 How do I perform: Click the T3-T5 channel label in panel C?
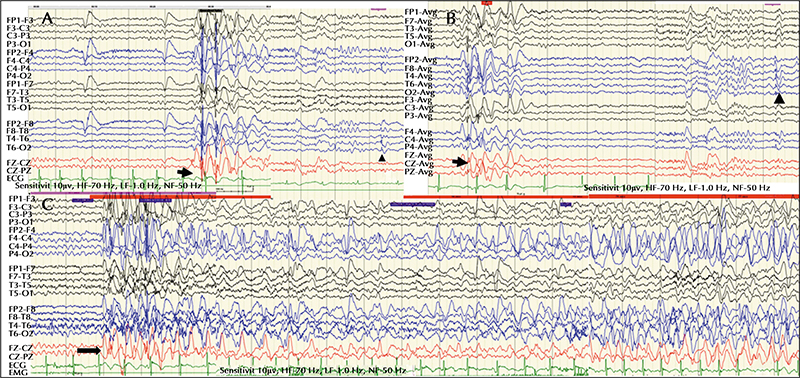click(20, 284)
